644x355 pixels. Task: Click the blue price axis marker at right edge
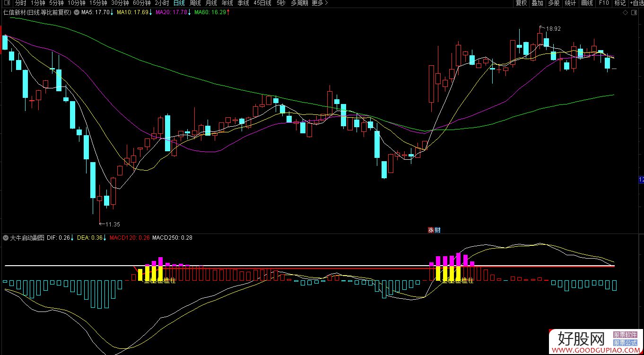coord(641,180)
